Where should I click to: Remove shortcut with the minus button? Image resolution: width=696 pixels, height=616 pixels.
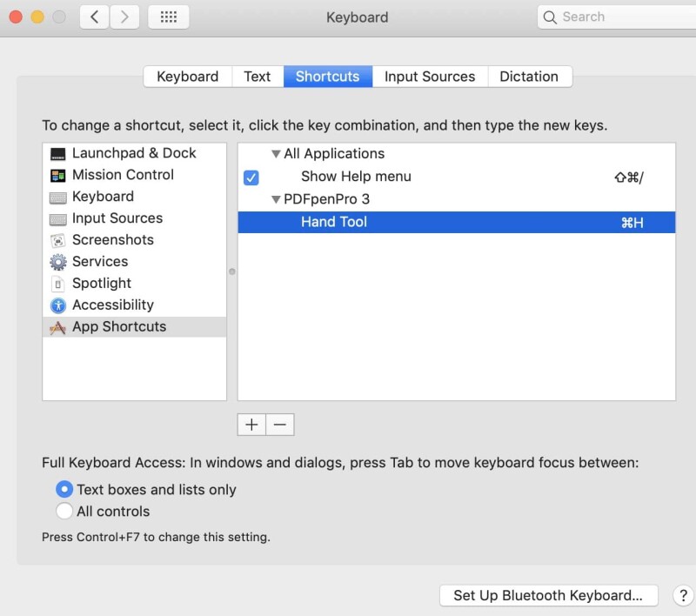(279, 424)
